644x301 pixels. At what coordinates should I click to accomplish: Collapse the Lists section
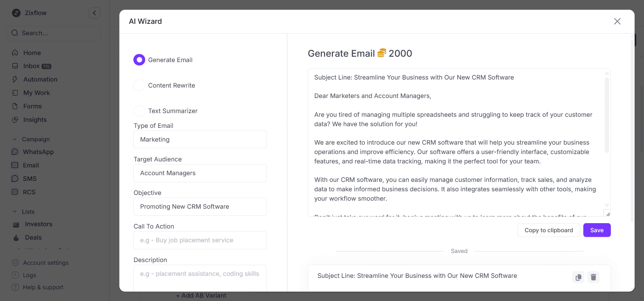[14, 211]
